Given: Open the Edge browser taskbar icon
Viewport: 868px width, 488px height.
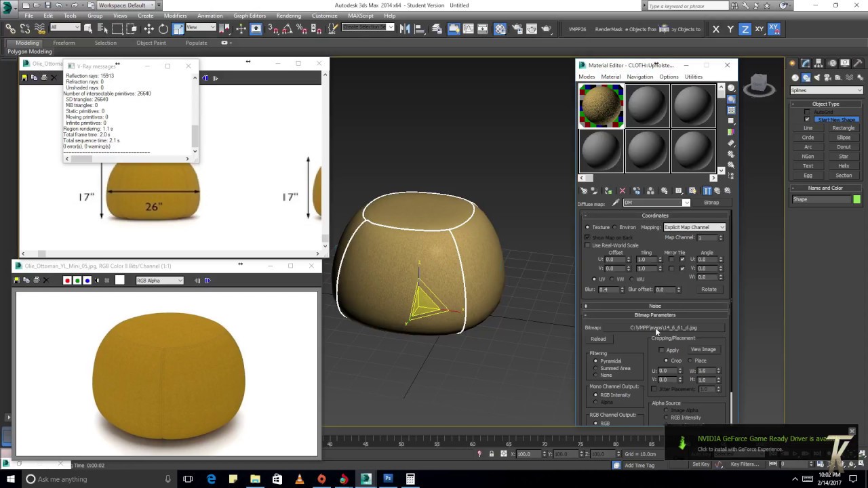Looking at the screenshot, I should pyautogui.click(x=211, y=479).
